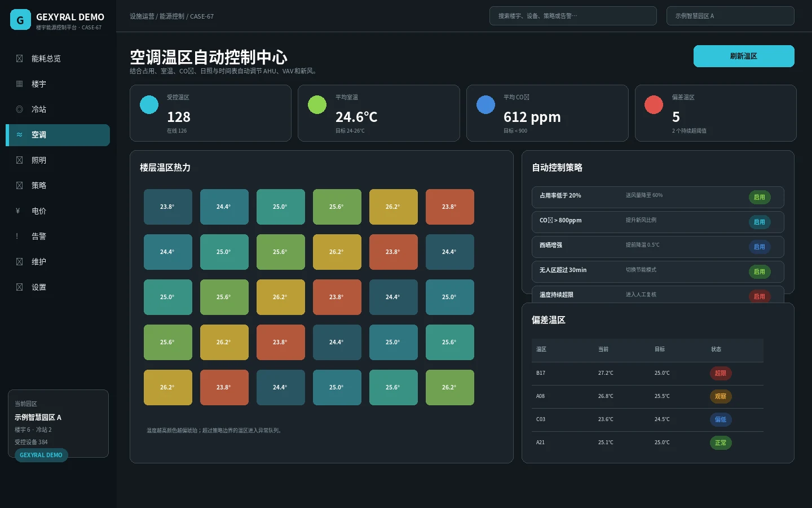Click the red circle on 偏差温区 card
The height and width of the screenshot is (508, 812).
[654, 104]
